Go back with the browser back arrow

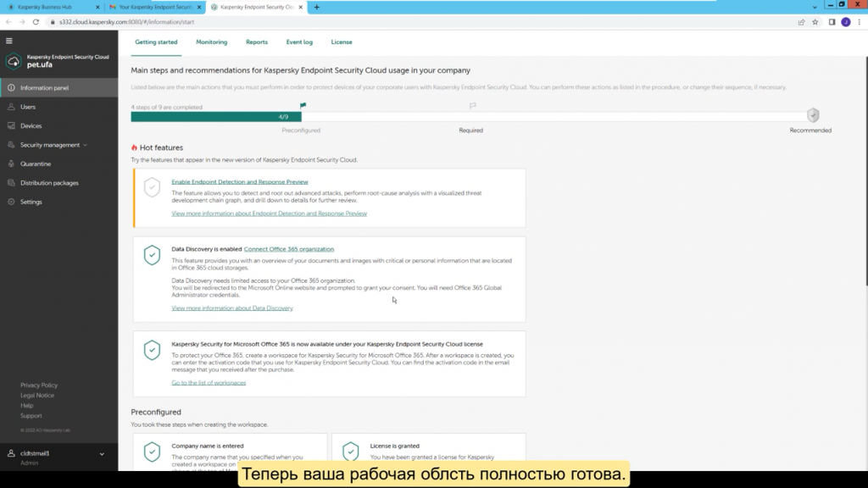pos(8,22)
